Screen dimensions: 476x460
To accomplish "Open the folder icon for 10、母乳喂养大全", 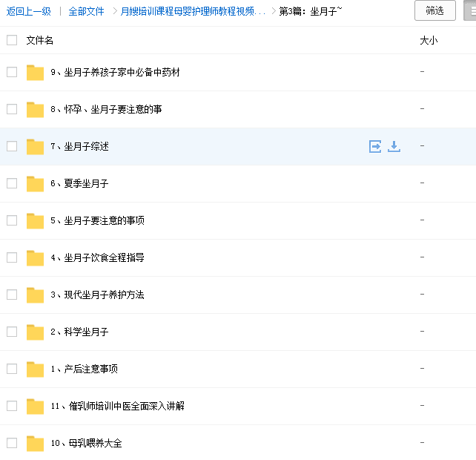I will click(35, 443).
